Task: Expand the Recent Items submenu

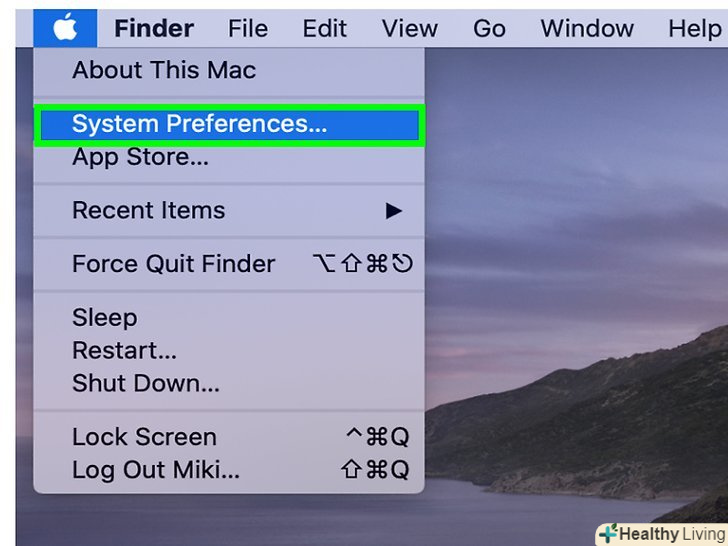Action: click(149, 210)
